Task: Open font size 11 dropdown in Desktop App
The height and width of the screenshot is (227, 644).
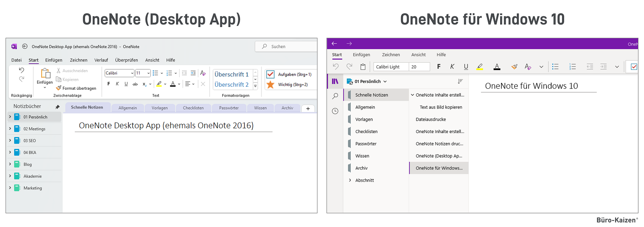Action: tap(149, 73)
